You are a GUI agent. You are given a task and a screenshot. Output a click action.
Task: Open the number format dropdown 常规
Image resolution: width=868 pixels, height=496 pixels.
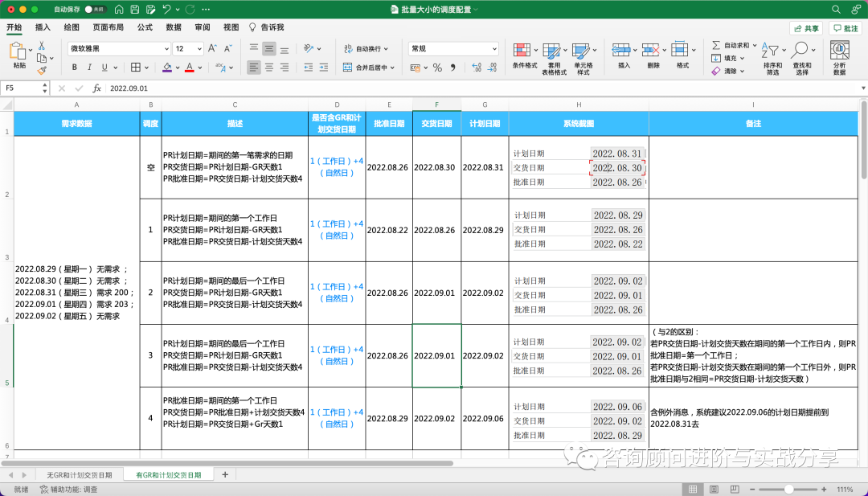coord(494,49)
